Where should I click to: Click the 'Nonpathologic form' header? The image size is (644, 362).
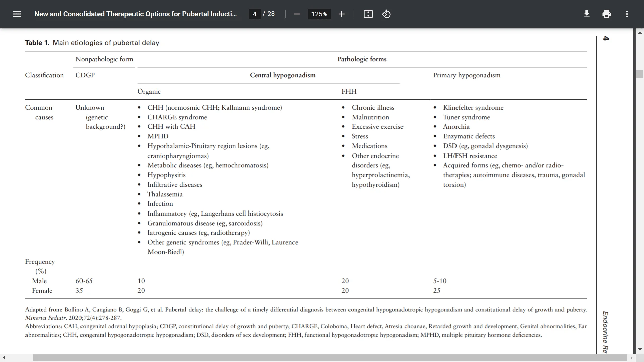coord(104,59)
